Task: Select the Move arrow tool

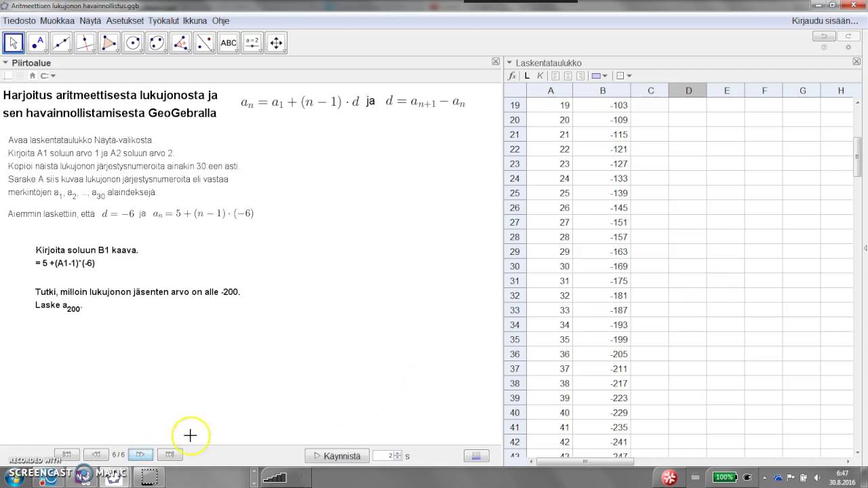Action: (x=14, y=43)
